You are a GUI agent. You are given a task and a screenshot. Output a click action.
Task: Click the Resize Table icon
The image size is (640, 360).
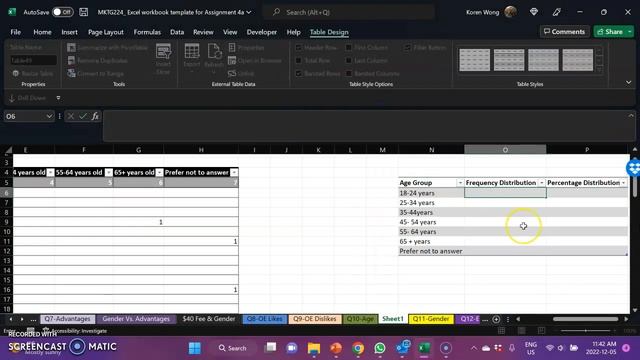pos(16,73)
